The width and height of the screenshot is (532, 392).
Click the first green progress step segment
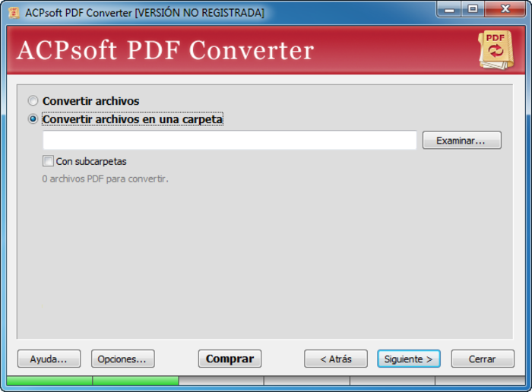pyautogui.click(x=49, y=380)
